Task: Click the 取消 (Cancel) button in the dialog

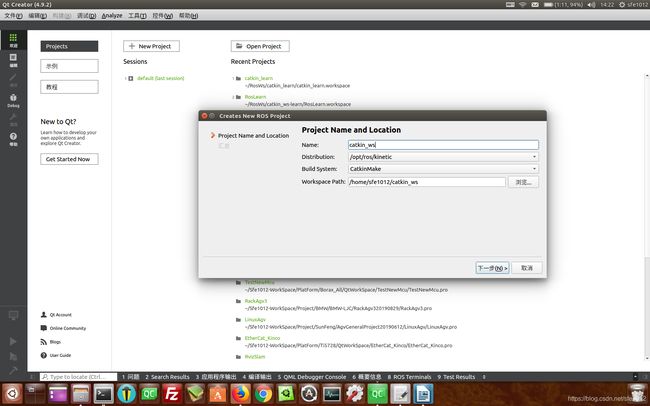Action: (x=527, y=268)
